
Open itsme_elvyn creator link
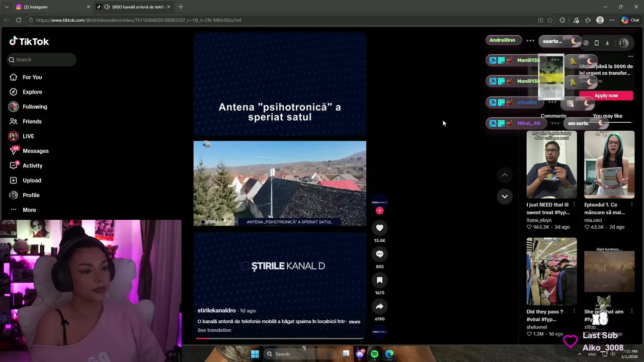(x=539, y=220)
